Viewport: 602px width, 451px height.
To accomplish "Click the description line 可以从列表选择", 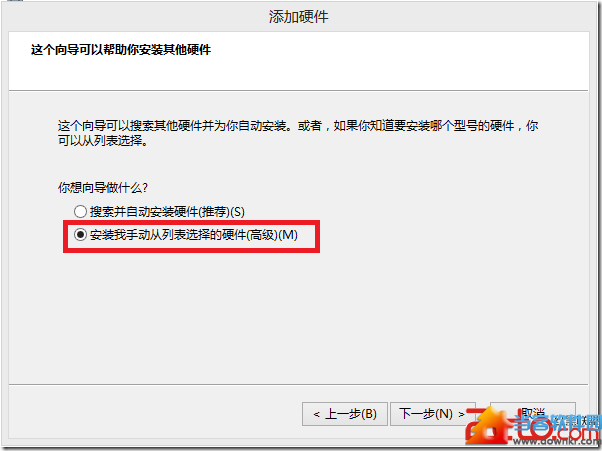I will click(x=103, y=141).
